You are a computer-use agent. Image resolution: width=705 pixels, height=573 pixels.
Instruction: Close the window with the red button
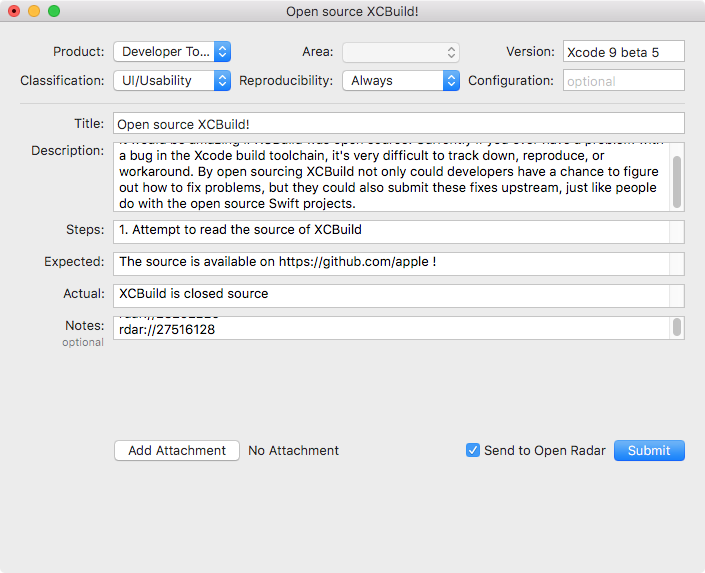[x=14, y=11]
